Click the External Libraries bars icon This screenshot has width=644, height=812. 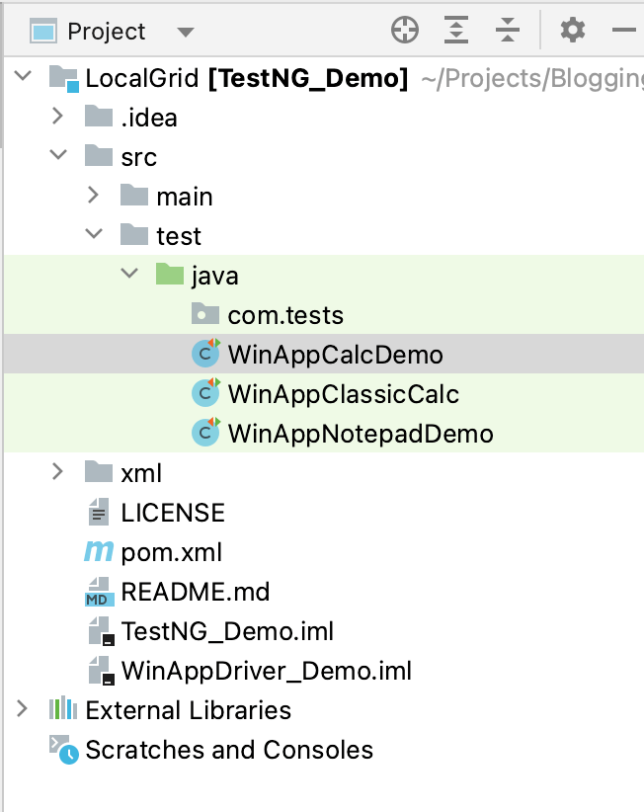tap(63, 708)
